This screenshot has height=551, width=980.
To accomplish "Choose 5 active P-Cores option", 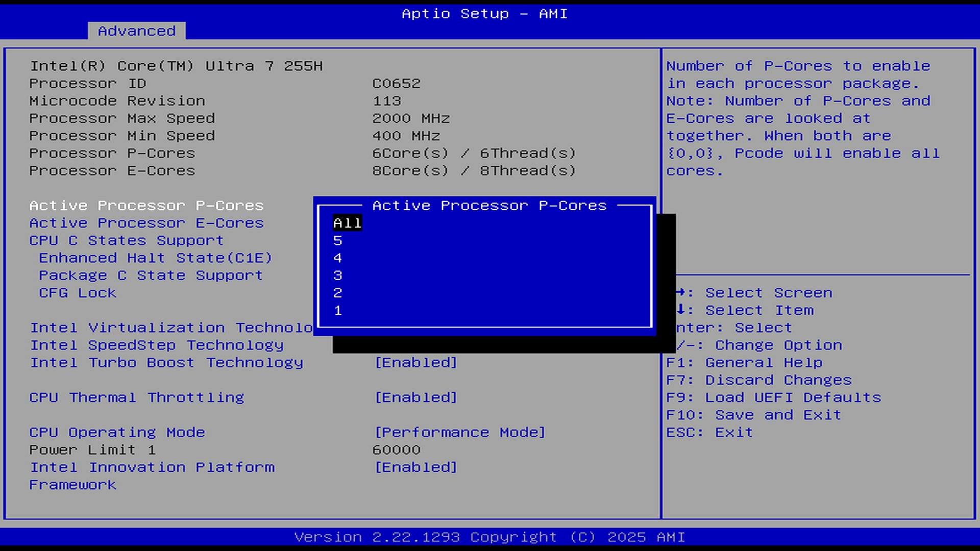I will (337, 240).
